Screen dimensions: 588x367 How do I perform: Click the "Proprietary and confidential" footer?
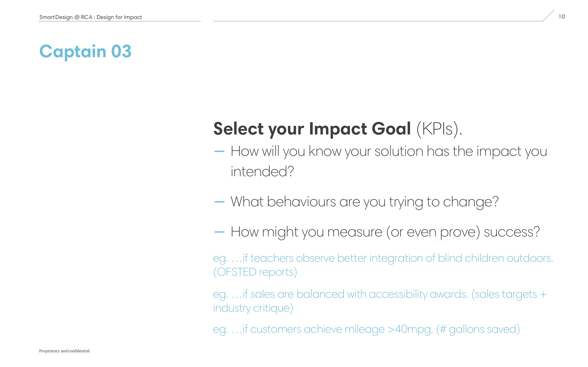(64, 351)
